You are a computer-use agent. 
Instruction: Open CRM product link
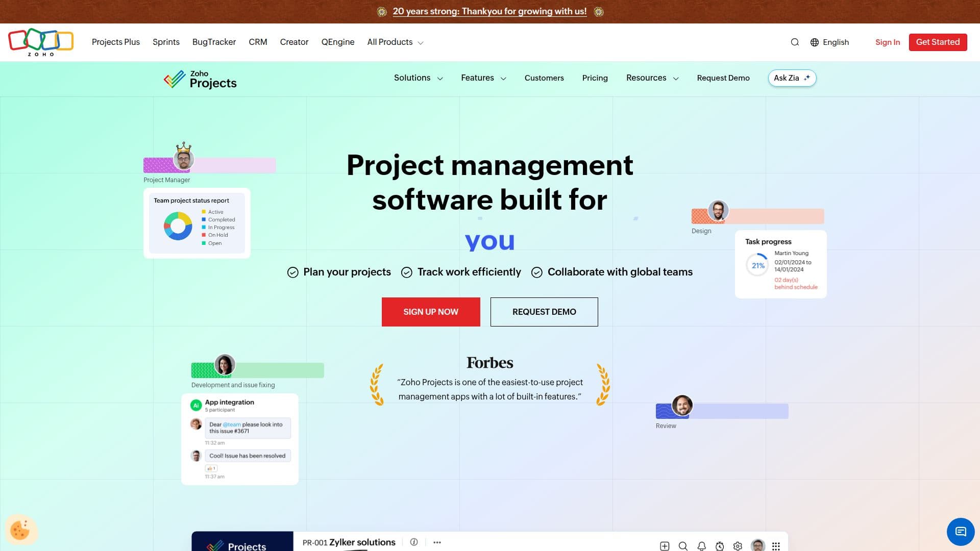click(x=258, y=42)
